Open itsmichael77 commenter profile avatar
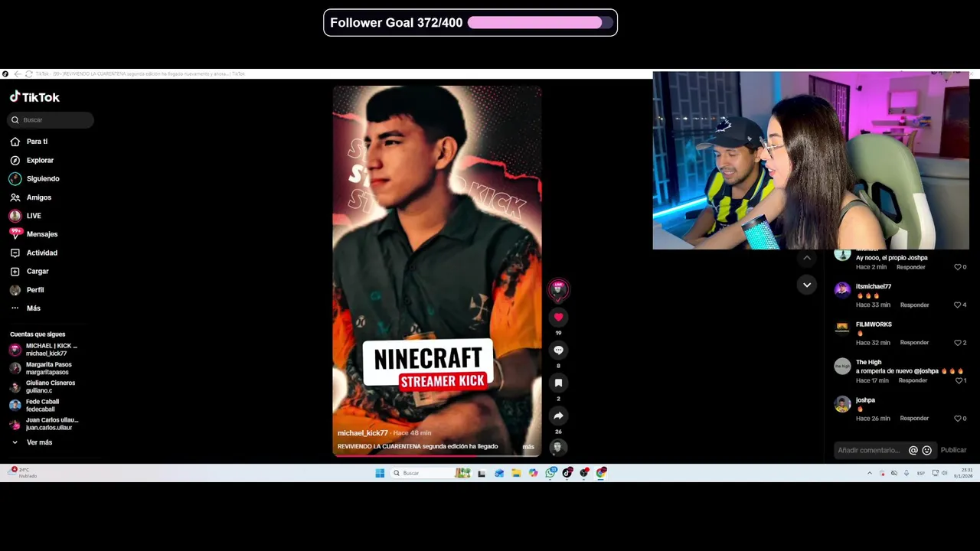Viewport: 980px width, 551px height. tap(842, 289)
